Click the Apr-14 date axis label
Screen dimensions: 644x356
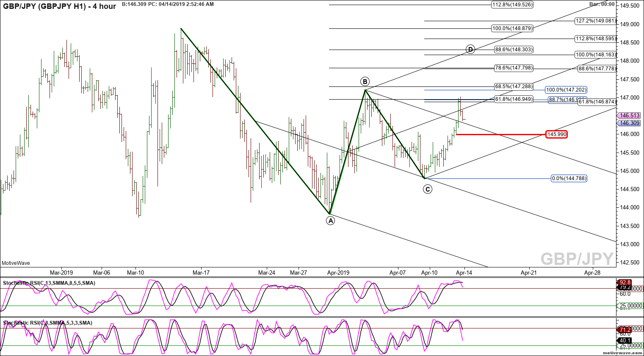(x=464, y=273)
